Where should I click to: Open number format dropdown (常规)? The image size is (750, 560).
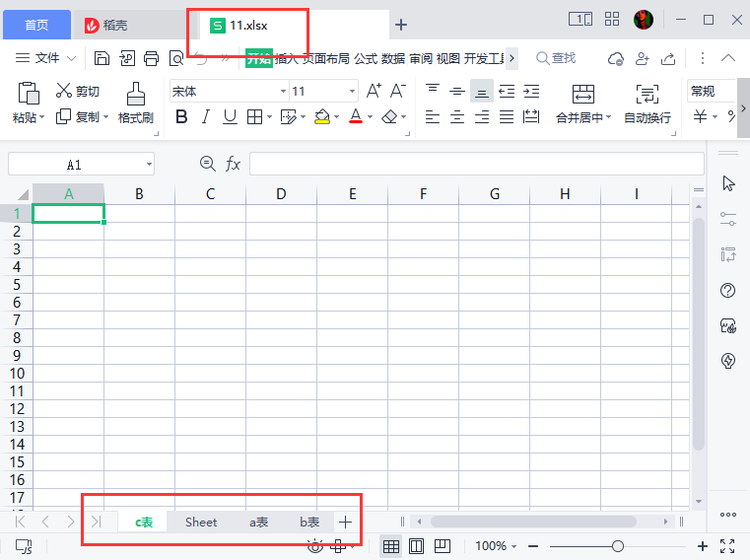712,91
